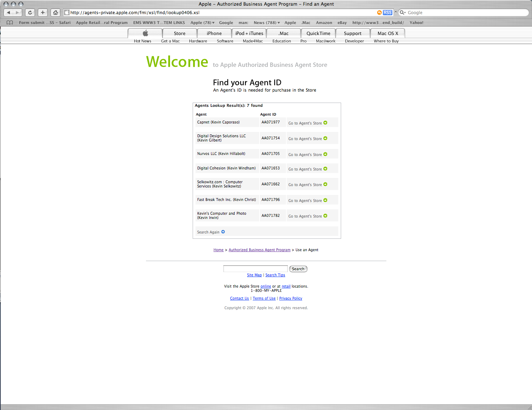The width and height of the screenshot is (532, 410).
Task: Expand the News (788) bookmarks dropdown
Action: pos(267,23)
